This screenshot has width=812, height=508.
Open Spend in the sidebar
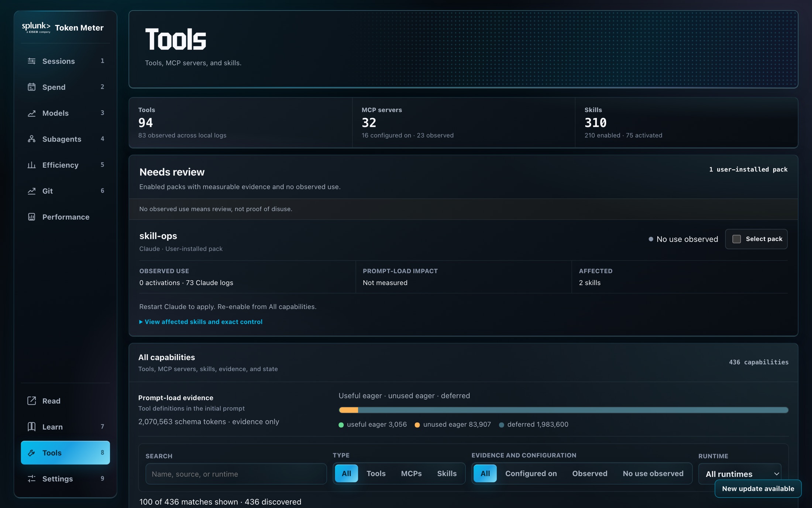[65, 87]
